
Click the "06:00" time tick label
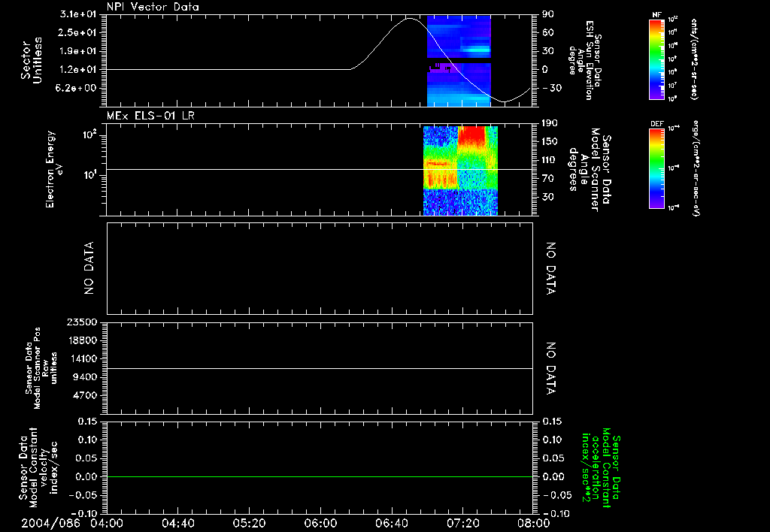pyautogui.click(x=320, y=523)
